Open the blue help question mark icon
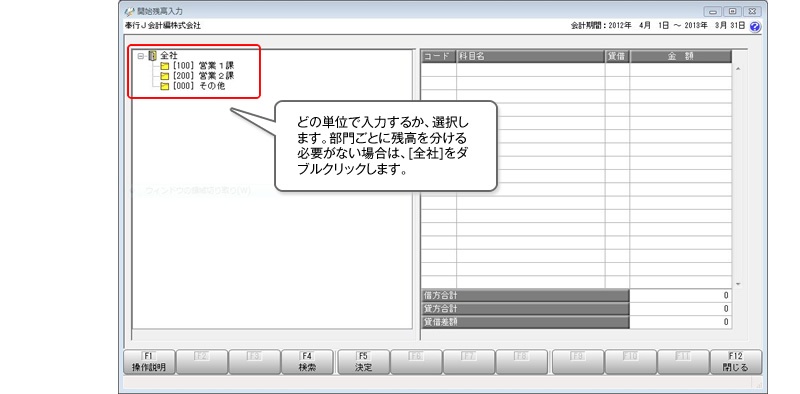 (756, 27)
